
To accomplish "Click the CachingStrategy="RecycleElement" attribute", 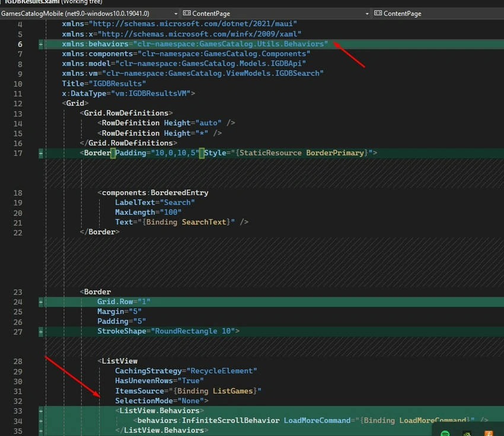I will click(186, 371).
